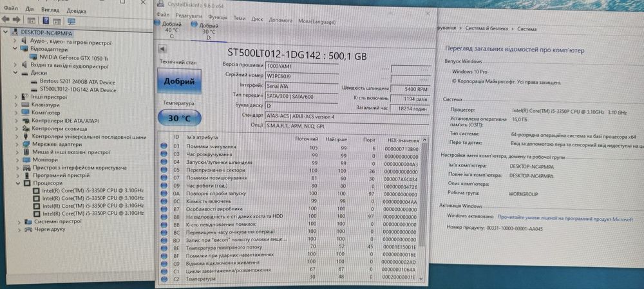This screenshot has width=644, height=289.
Task: Click the Поточний column header
Action: [307, 139]
